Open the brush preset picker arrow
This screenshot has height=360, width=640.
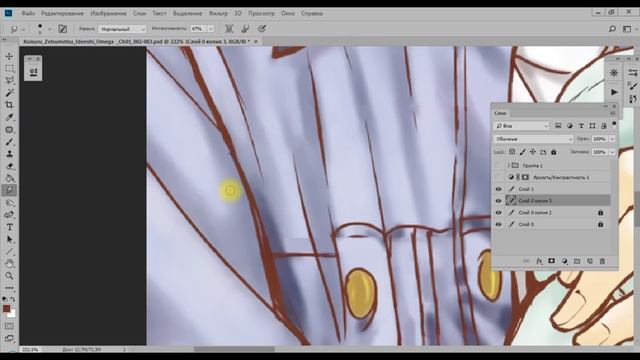pyautogui.click(x=49, y=29)
